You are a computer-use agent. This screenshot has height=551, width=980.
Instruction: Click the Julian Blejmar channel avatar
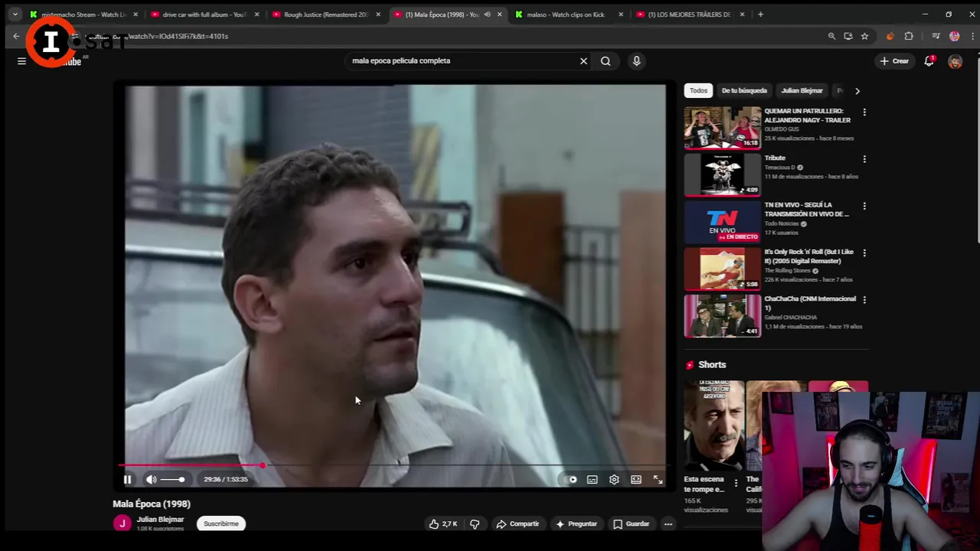pyautogui.click(x=122, y=523)
